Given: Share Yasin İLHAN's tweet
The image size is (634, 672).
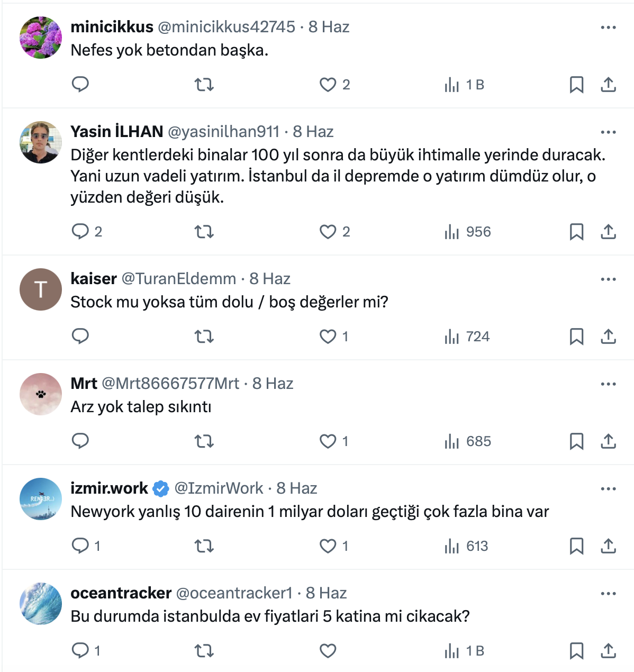Looking at the screenshot, I should (608, 232).
